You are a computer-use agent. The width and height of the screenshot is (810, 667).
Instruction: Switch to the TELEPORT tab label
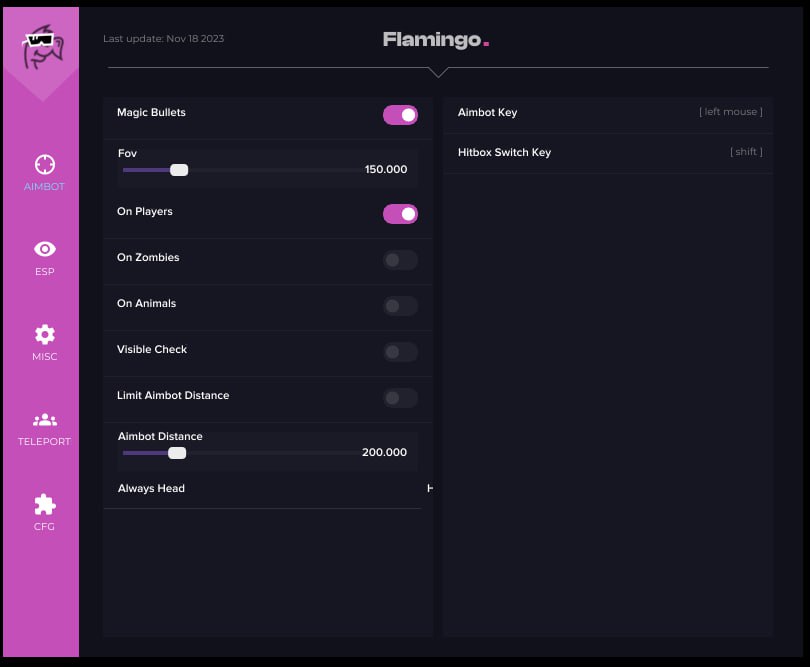coord(44,441)
